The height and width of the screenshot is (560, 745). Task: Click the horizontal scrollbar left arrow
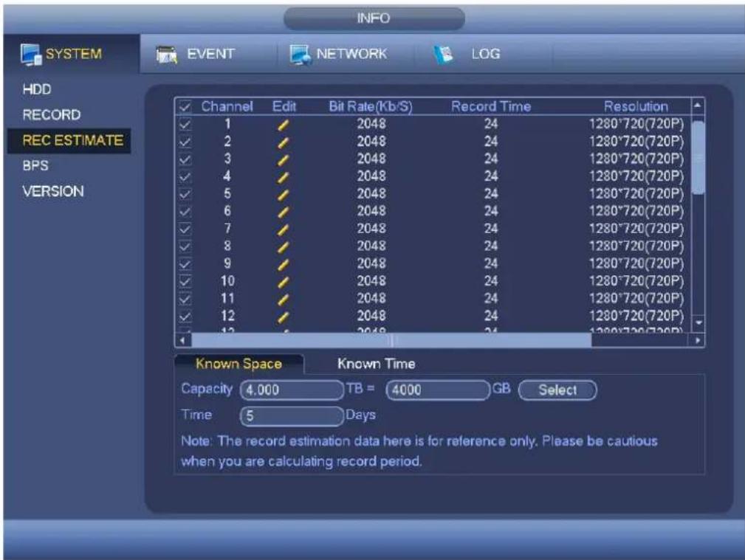pyautogui.click(x=182, y=340)
